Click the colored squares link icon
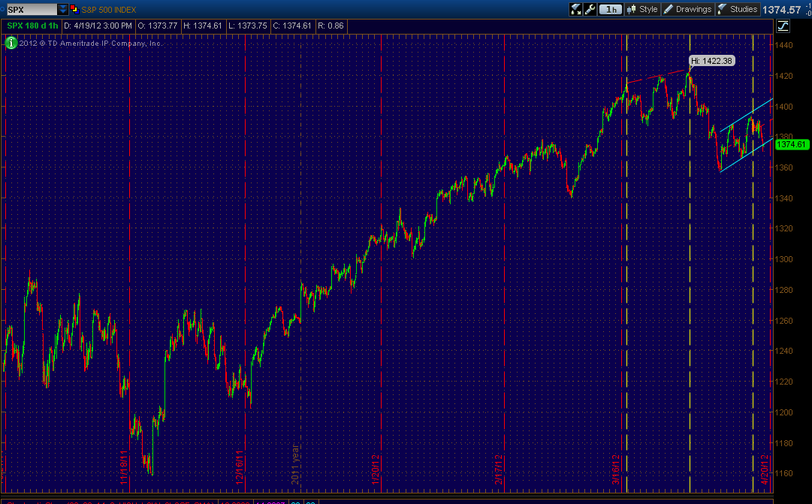Image resolution: width=812 pixels, height=504 pixels. click(x=74, y=9)
